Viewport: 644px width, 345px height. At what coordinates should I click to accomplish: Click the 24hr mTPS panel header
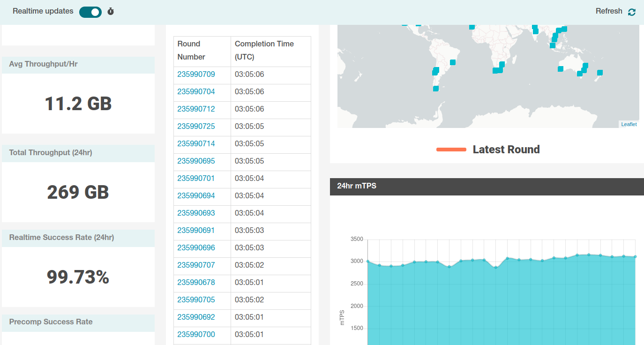[487, 186]
